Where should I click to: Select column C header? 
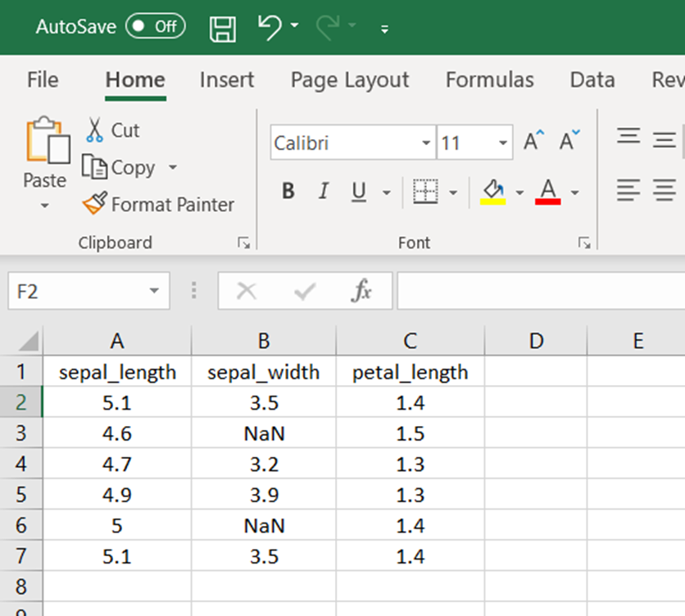click(411, 341)
